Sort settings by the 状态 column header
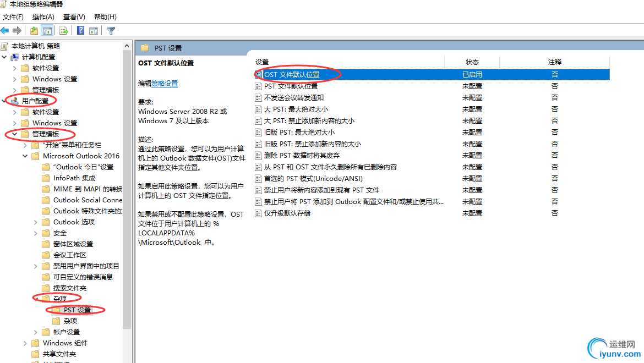The image size is (644, 363). 471,62
